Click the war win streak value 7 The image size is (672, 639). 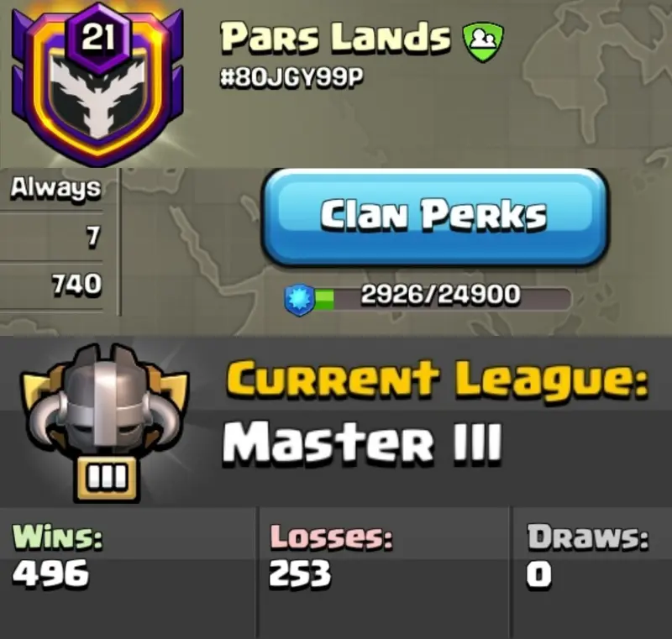[x=92, y=237]
